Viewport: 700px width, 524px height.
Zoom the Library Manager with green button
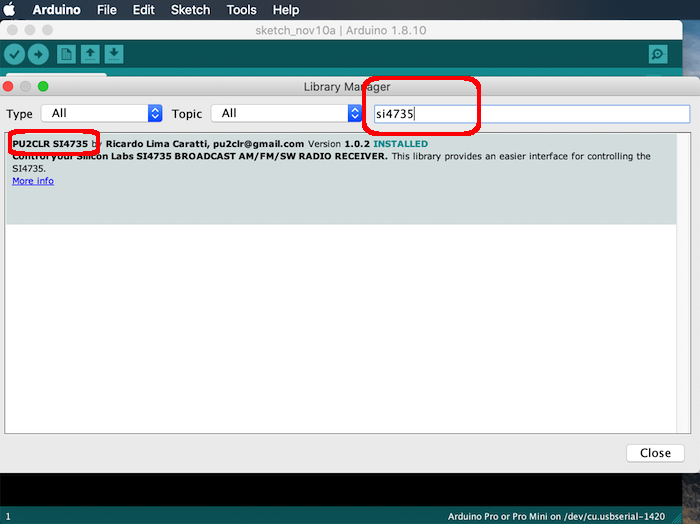(43, 87)
